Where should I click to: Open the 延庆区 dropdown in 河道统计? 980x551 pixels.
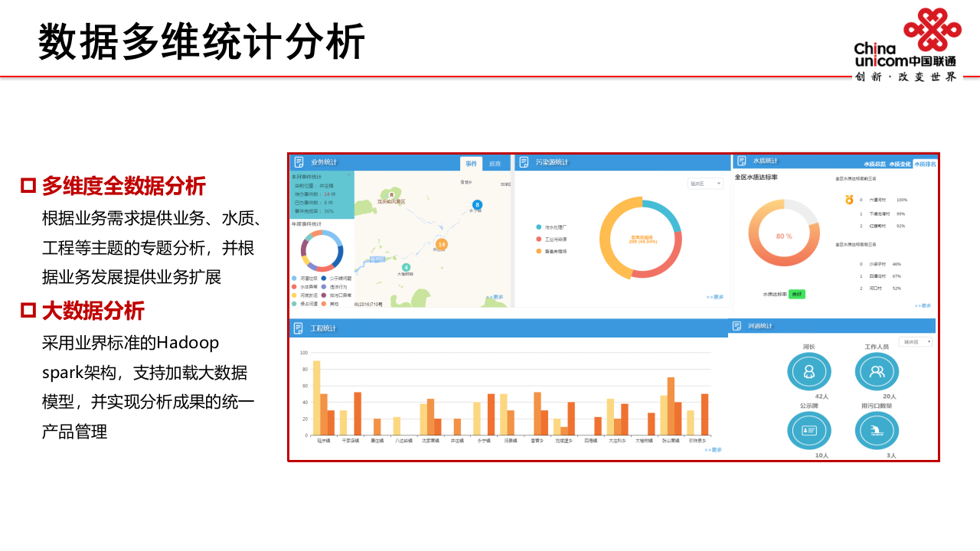tap(915, 342)
